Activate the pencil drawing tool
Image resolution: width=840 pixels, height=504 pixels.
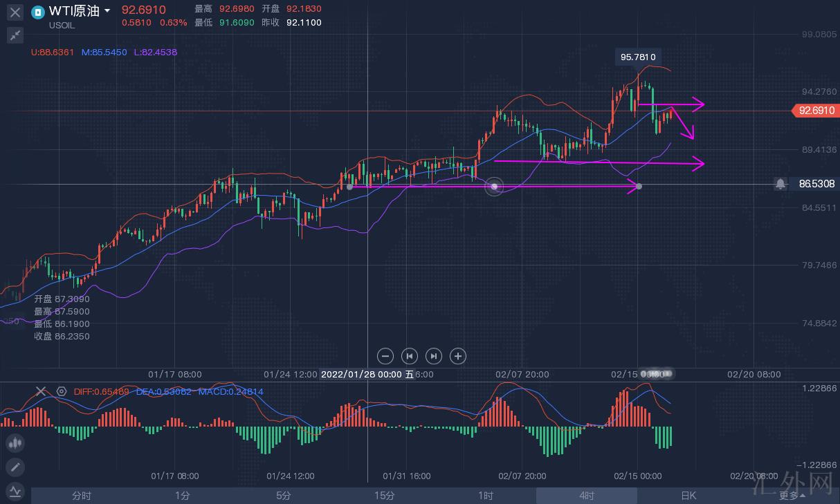click(x=15, y=467)
